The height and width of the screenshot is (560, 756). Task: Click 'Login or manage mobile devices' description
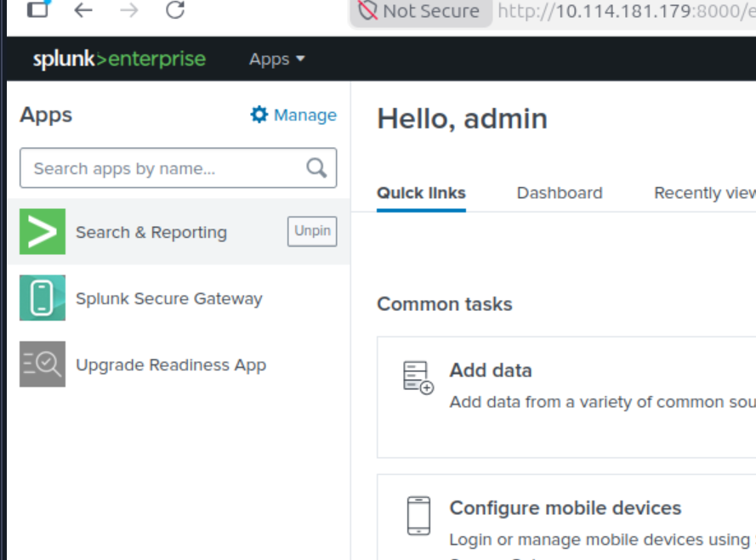(x=602, y=540)
